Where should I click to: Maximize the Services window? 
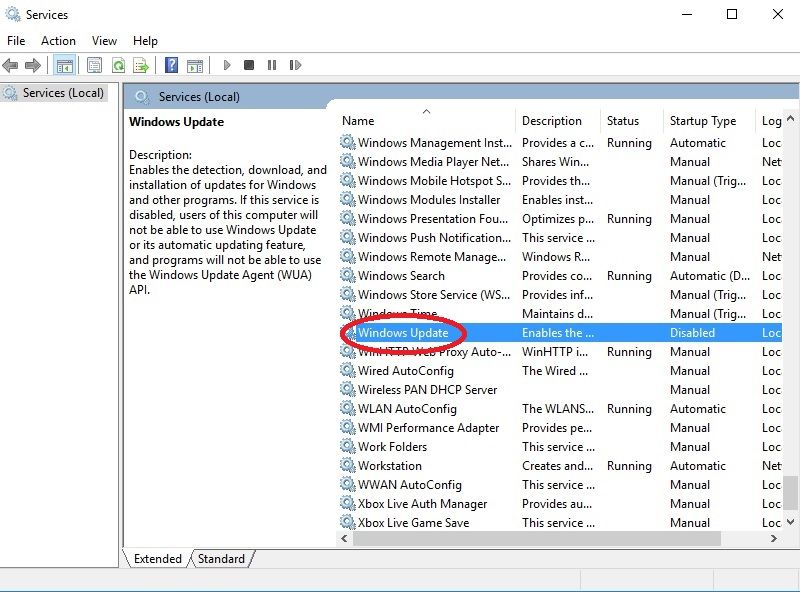pyautogui.click(x=732, y=14)
